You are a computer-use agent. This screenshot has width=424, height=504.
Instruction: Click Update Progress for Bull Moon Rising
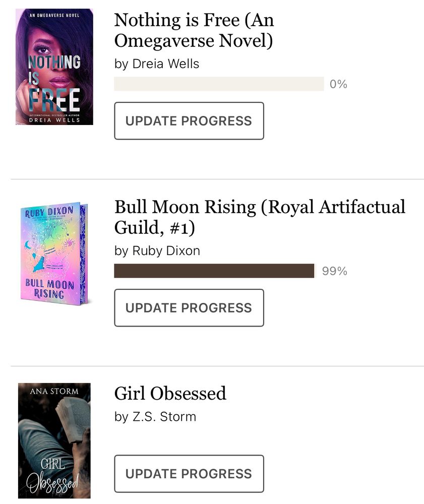(x=189, y=308)
